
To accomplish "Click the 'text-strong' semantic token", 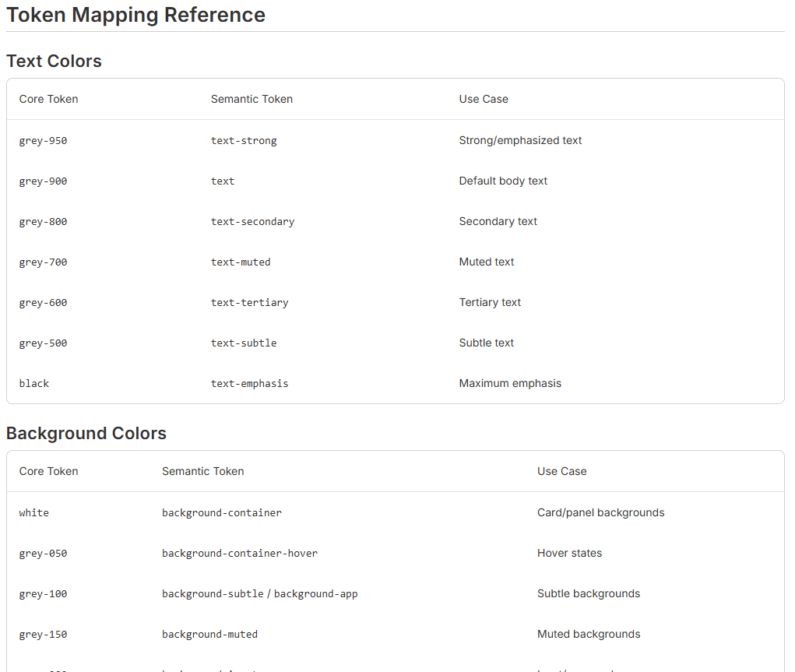I will (244, 140).
